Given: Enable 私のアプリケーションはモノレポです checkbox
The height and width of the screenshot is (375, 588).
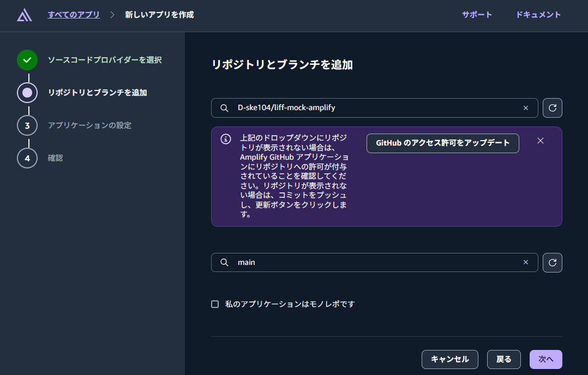Looking at the screenshot, I should (215, 304).
